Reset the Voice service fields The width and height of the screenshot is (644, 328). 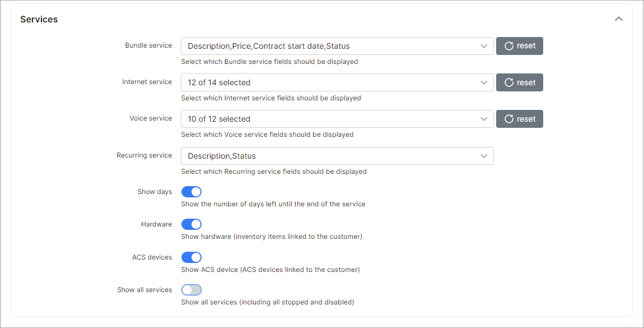coord(519,119)
